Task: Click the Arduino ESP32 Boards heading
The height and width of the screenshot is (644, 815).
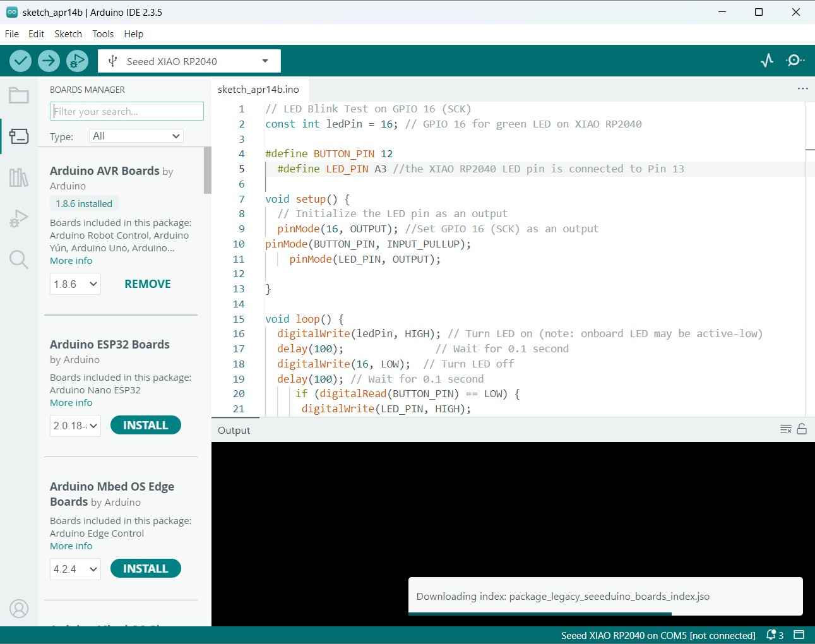Action: pyautogui.click(x=110, y=345)
